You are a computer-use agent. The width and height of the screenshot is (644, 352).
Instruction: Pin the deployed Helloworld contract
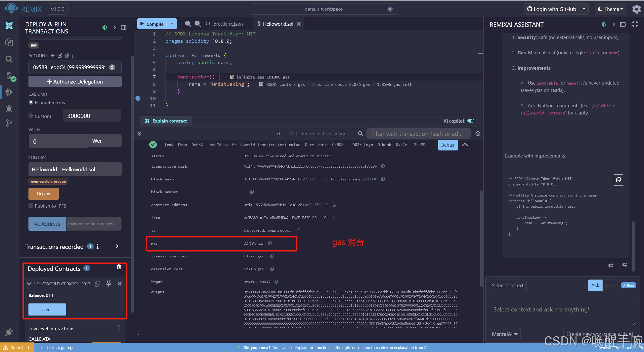[x=109, y=284]
